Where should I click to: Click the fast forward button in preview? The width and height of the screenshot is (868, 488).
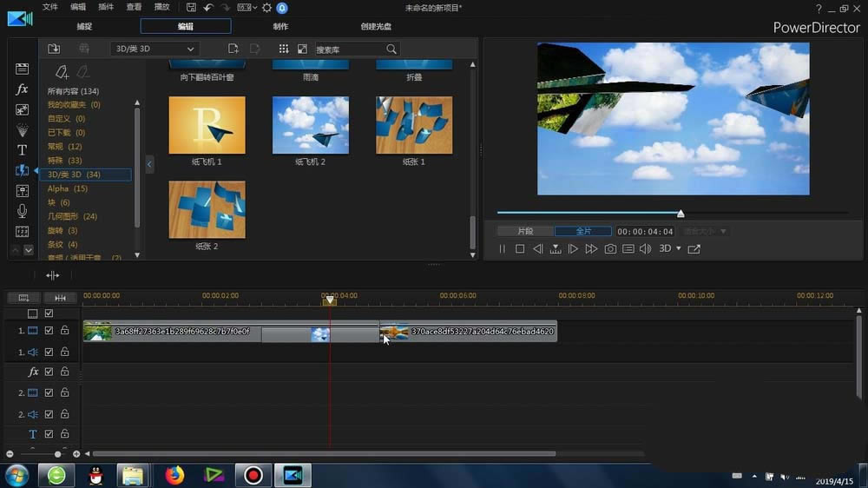(x=591, y=249)
